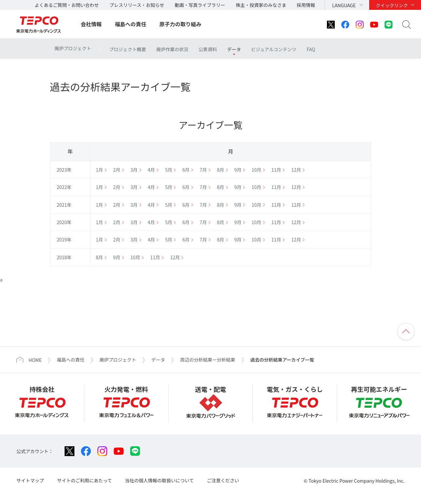Image resolution: width=421 pixels, height=504 pixels.
Task: Open 2019年 8月 archive
Action: (222, 240)
